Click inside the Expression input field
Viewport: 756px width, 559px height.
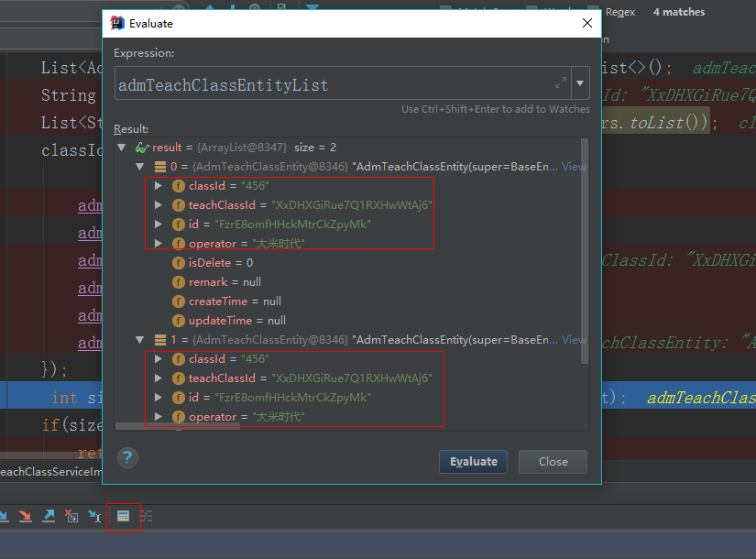tap(321, 83)
